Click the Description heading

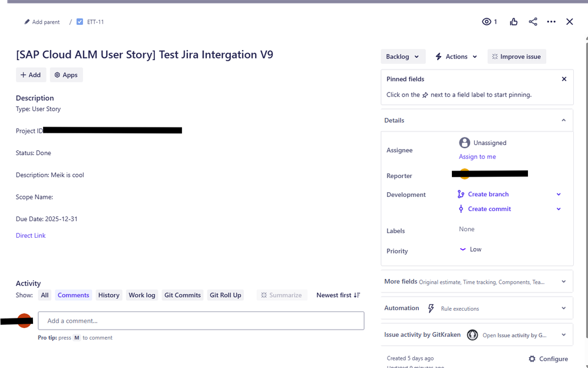pyautogui.click(x=35, y=98)
